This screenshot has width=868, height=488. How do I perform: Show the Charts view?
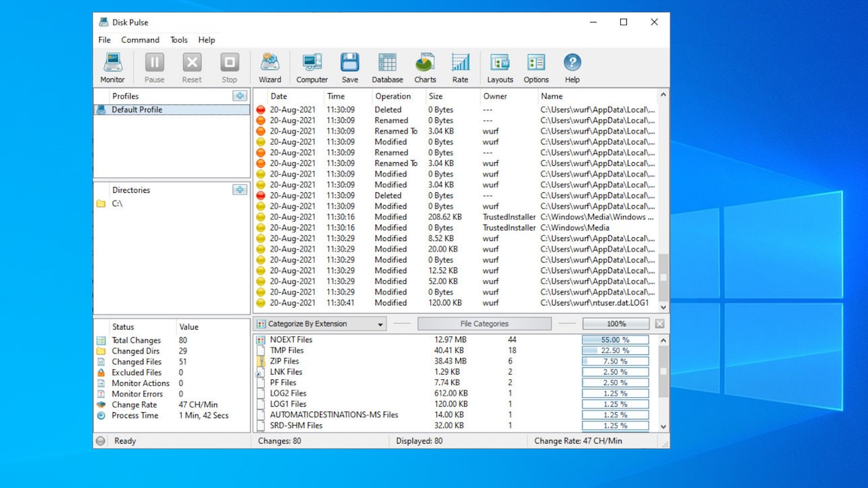[425, 68]
